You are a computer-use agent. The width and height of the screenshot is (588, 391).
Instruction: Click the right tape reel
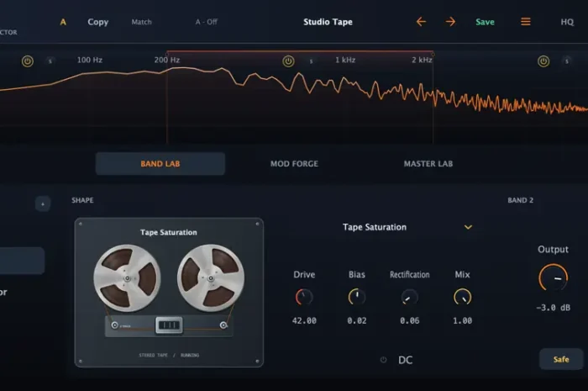click(211, 278)
